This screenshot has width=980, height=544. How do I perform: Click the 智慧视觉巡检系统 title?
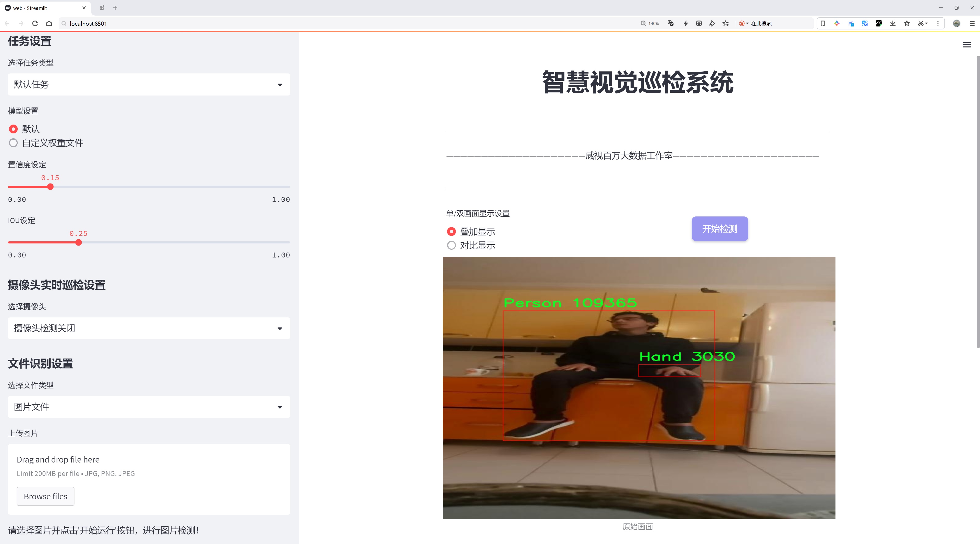tap(638, 82)
